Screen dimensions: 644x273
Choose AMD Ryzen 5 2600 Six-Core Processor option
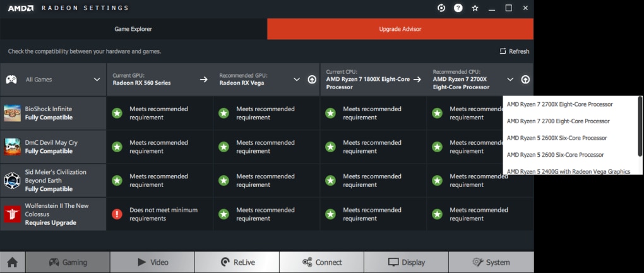point(571,155)
